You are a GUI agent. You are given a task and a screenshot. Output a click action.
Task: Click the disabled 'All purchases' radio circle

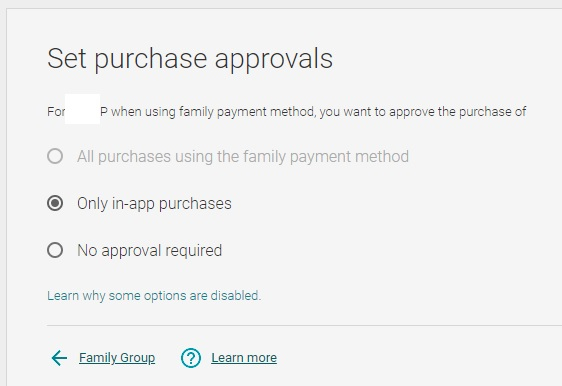55,156
